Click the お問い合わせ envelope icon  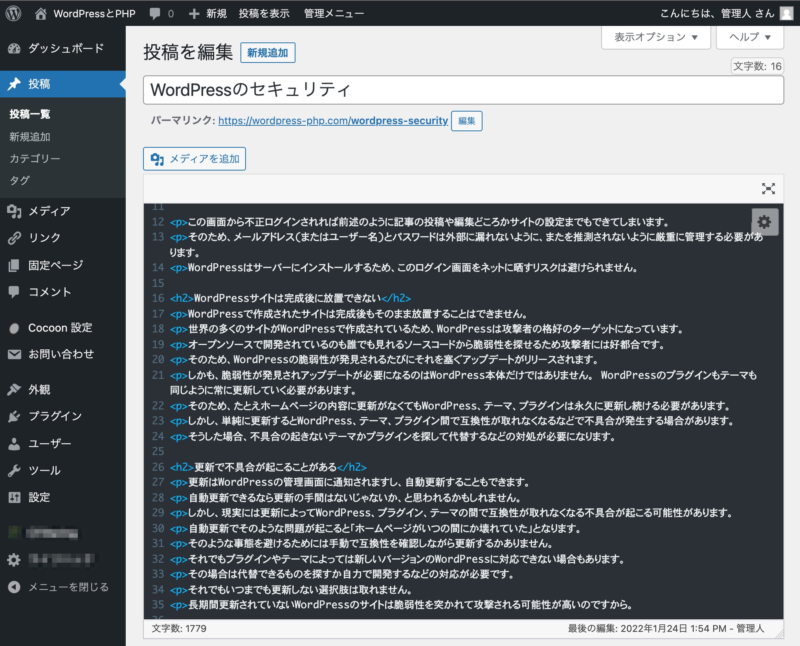click(14, 354)
